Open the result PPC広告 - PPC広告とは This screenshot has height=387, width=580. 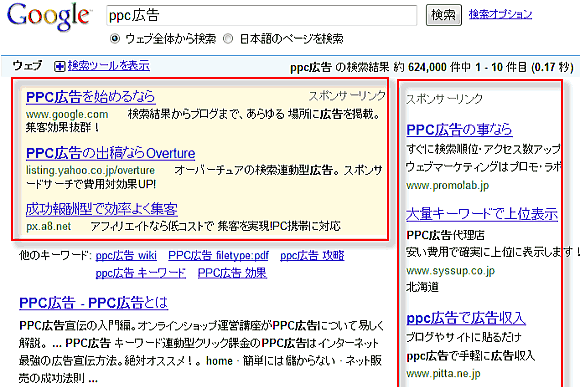point(94,303)
